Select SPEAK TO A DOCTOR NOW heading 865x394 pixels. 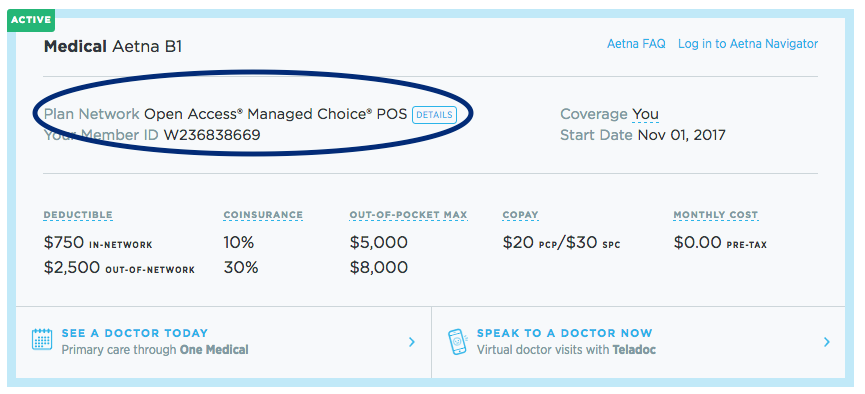(564, 333)
